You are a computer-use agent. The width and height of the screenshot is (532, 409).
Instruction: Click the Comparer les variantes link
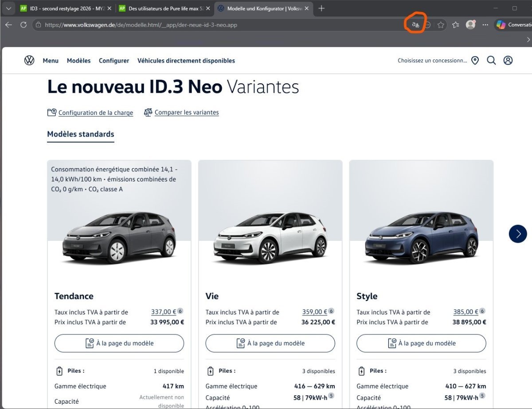(x=186, y=113)
